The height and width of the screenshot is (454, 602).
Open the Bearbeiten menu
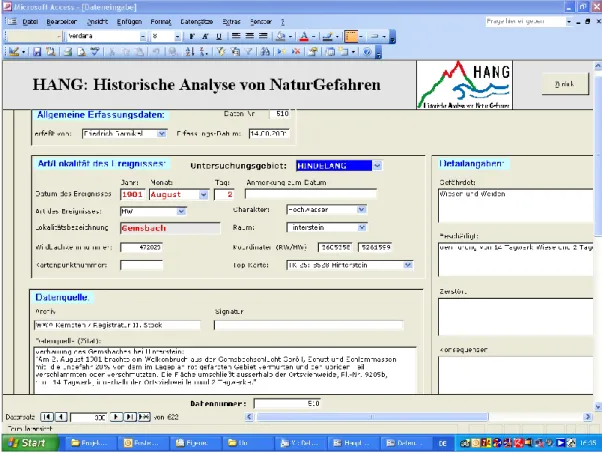tap(61, 22)
